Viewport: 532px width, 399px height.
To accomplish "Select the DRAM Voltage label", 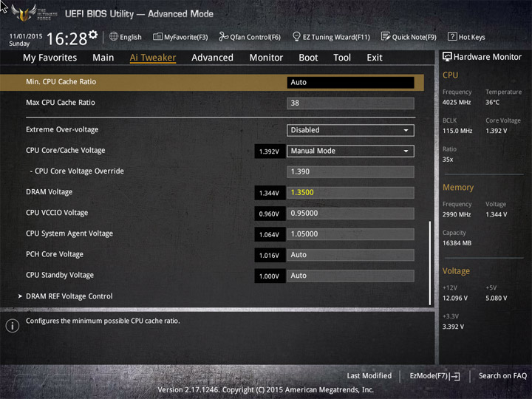I will tap(50, 192).
